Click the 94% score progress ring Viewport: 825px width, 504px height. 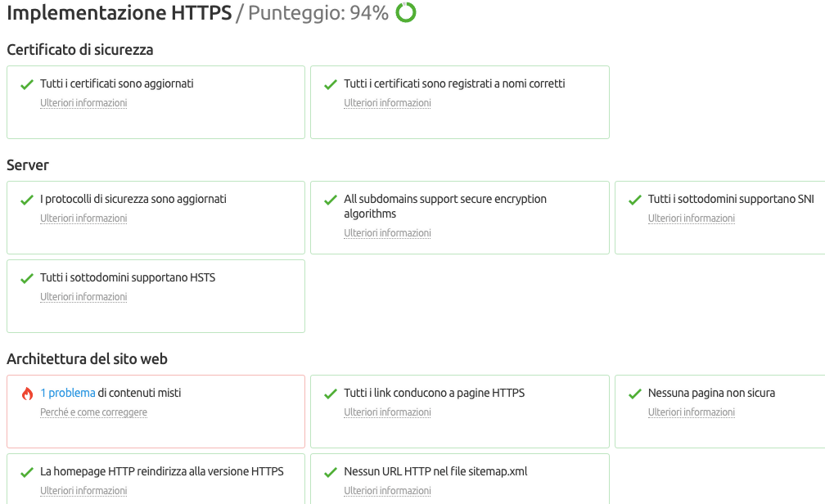tap(403, 13)
